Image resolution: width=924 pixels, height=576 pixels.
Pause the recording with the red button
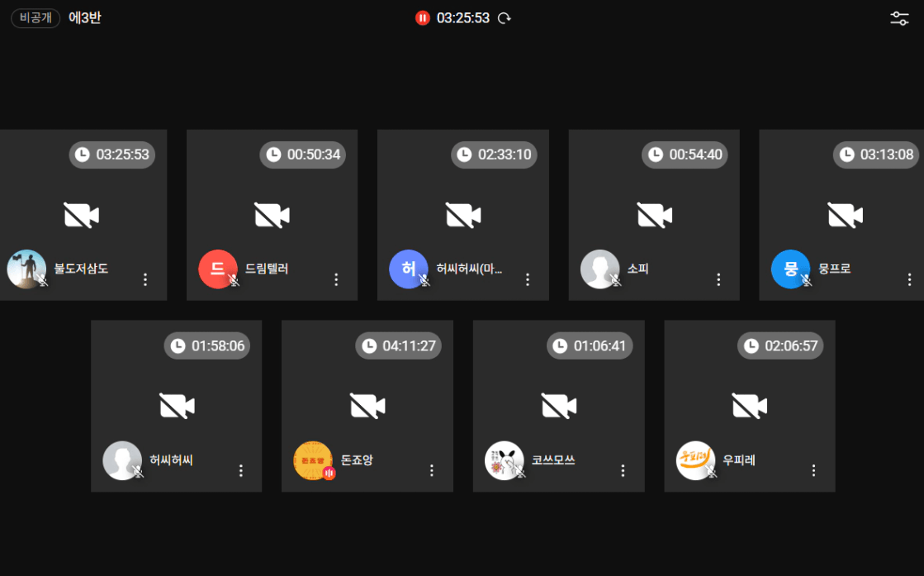(x=423, y=18)
